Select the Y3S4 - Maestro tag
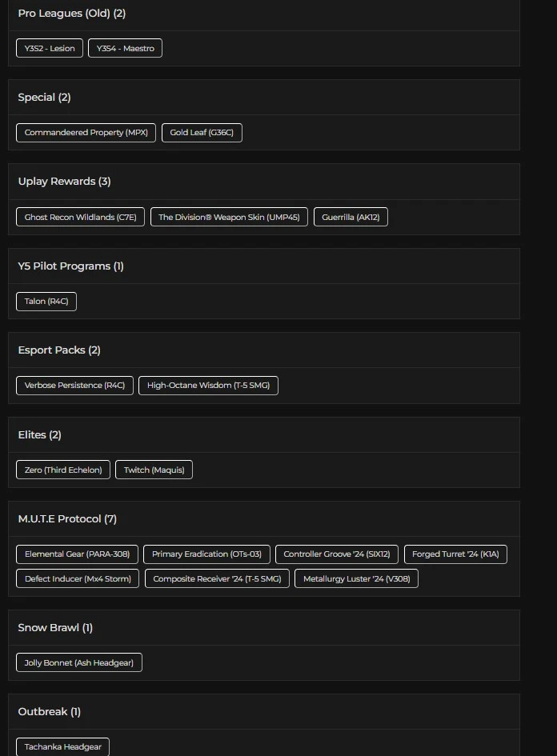The height and width of the screenshot is (756, 557). tap(126, 49)
